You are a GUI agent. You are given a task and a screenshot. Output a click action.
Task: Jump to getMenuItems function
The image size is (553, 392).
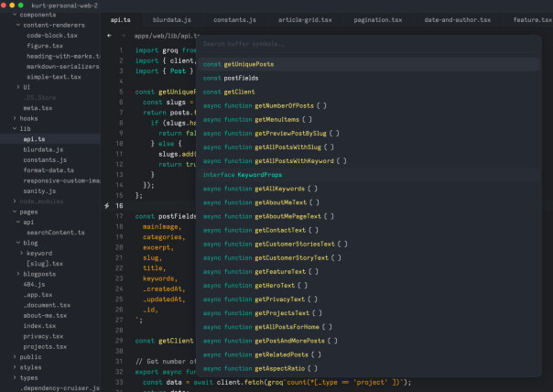tap(369, 119)
